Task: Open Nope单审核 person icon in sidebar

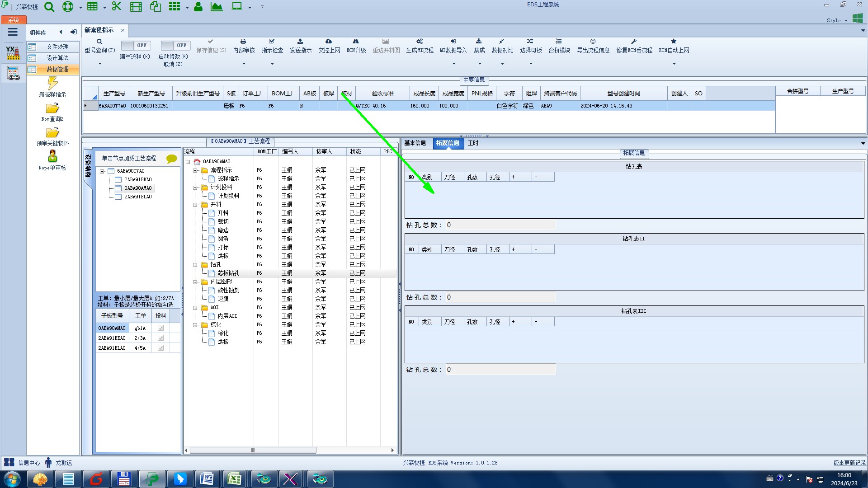Action: tap(52, 160)
